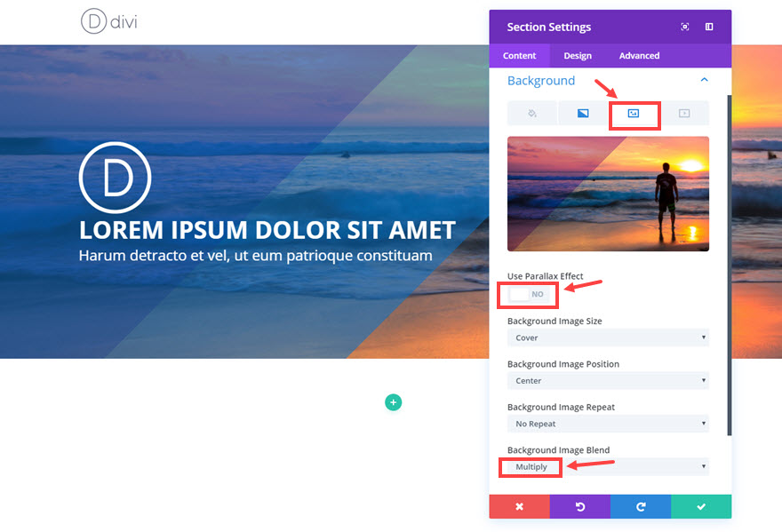Save changes with the green checkmark

coord(701,506)
